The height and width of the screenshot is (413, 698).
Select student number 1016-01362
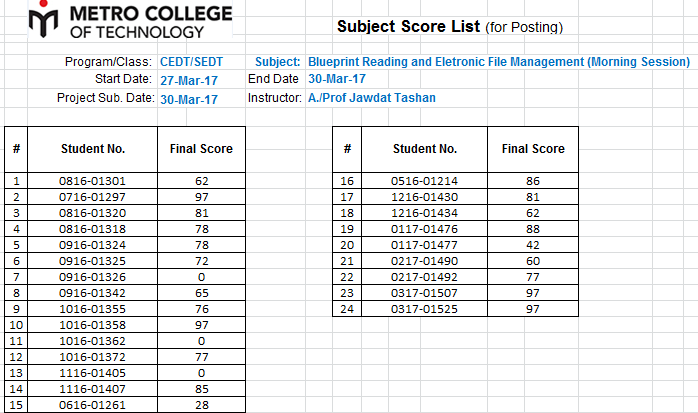(x=93, y=341)
